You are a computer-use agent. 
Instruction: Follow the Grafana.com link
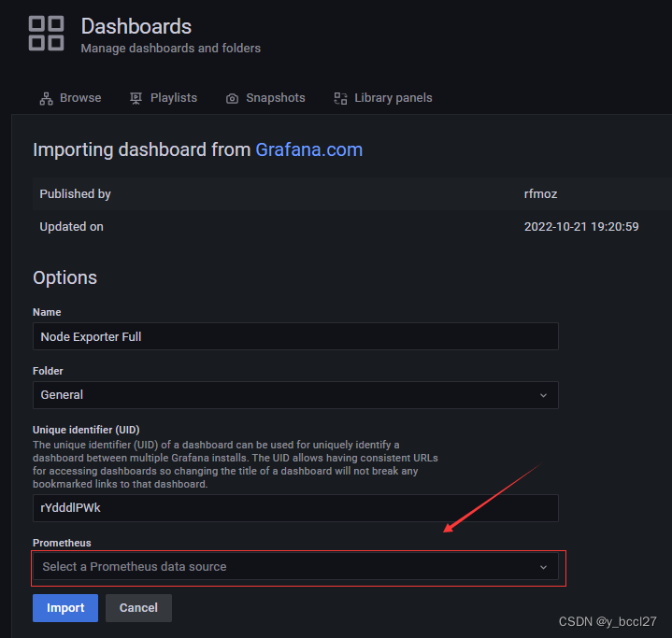tap(308, 150)
